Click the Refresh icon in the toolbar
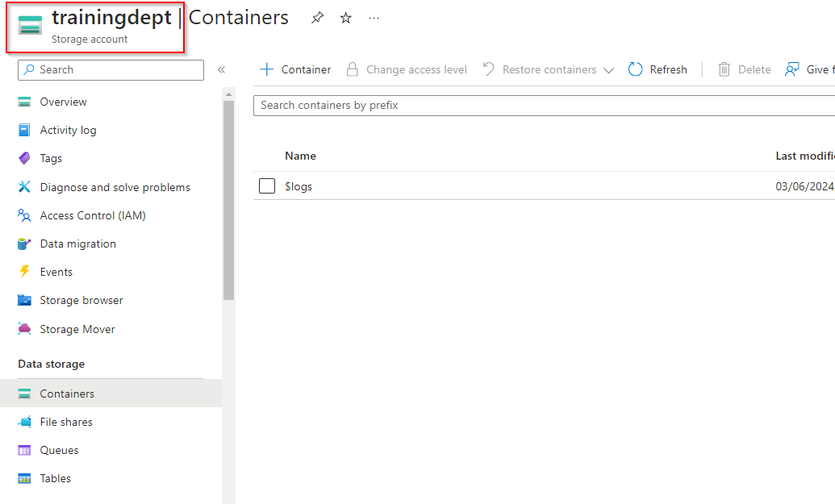The width and height of the screenshot is (835, 504). pyautogui.click(x=636, y=69)
